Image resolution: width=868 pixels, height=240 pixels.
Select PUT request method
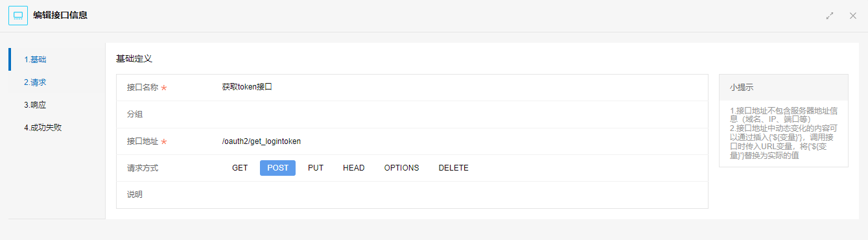(316, 168)
